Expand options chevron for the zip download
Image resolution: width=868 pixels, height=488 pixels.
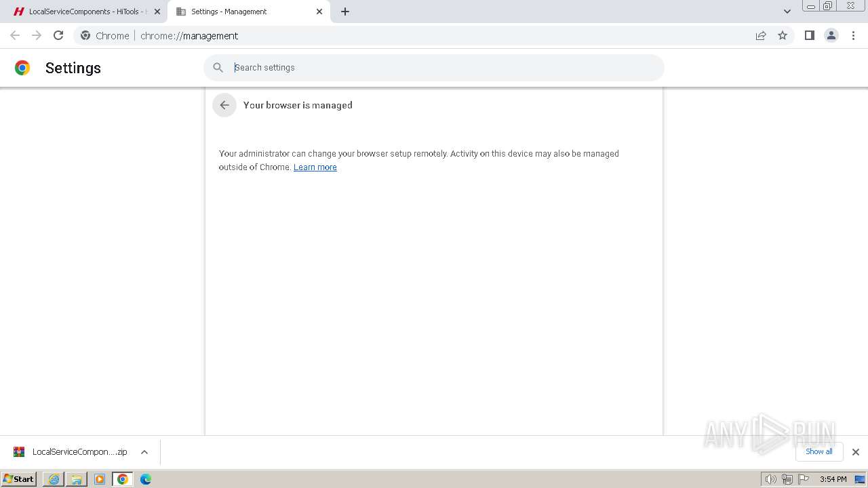tap(144, 452)
